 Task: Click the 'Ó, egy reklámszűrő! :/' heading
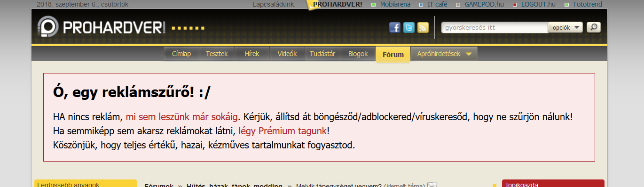(x=132, y=92)
